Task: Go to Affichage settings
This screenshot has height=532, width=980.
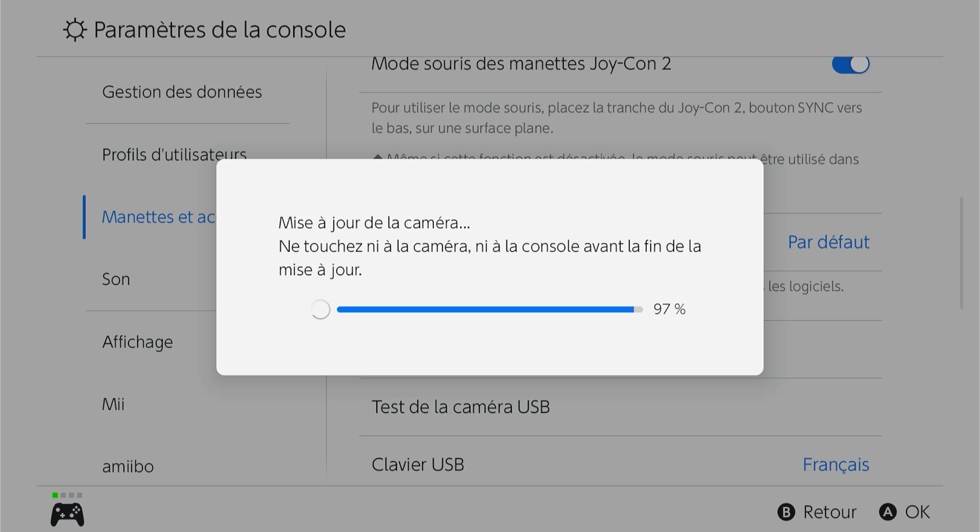Action: [137, 342]
